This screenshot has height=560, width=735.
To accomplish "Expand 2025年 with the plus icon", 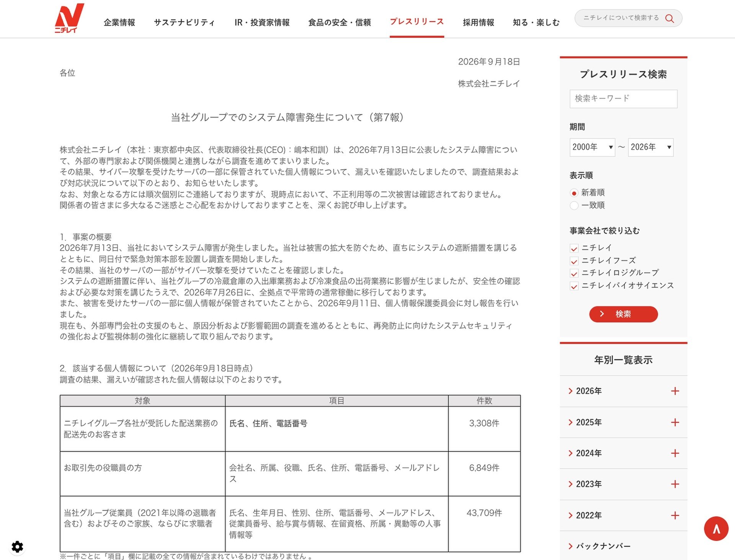I will pos(675,422).
